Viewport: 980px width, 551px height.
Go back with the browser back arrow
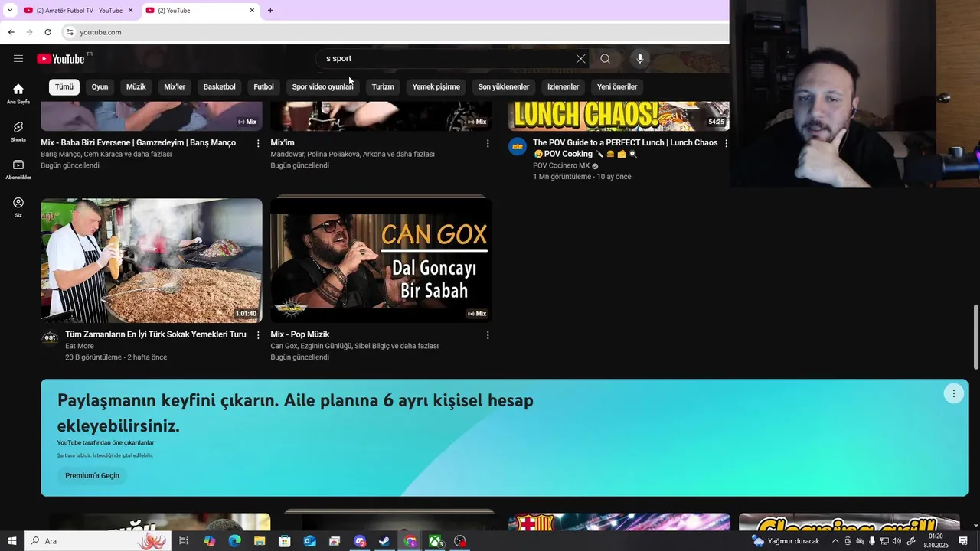(x=11, y=32)
